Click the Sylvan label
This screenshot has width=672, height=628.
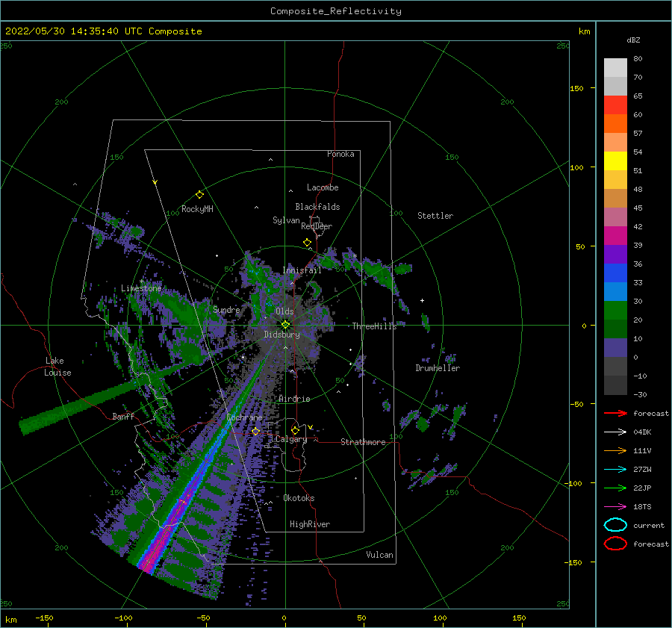[x=286, y=220]
